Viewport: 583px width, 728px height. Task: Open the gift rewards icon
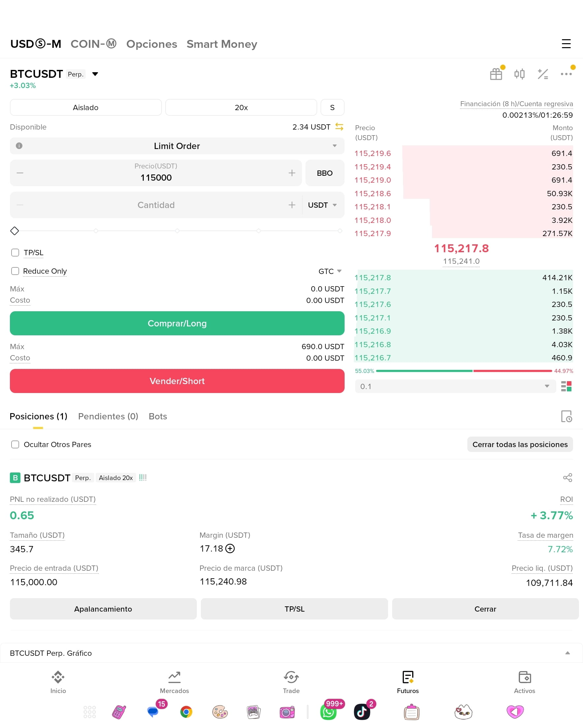tap(496, 74)
